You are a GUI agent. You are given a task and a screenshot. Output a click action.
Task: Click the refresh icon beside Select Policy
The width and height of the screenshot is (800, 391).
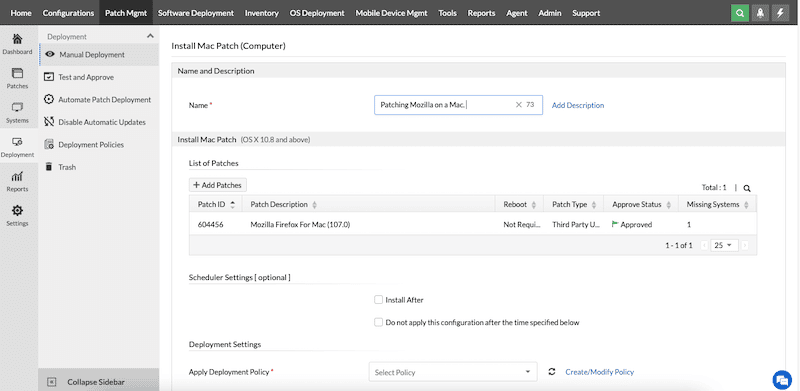(x=552, y=372)
